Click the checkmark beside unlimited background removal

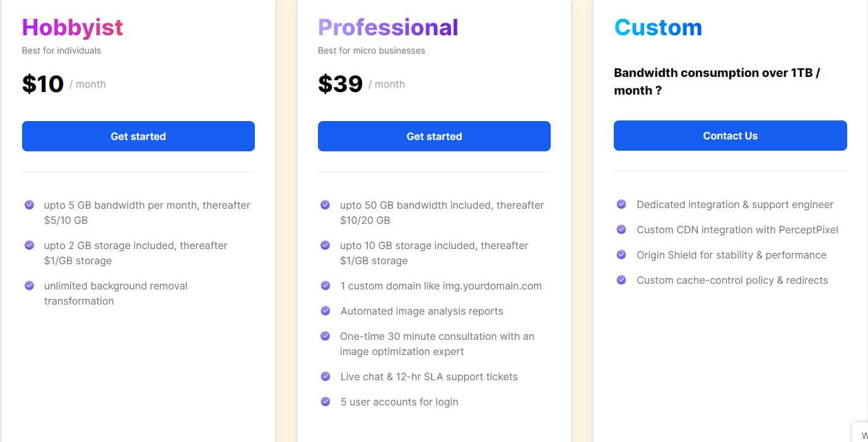pos(29,285)
